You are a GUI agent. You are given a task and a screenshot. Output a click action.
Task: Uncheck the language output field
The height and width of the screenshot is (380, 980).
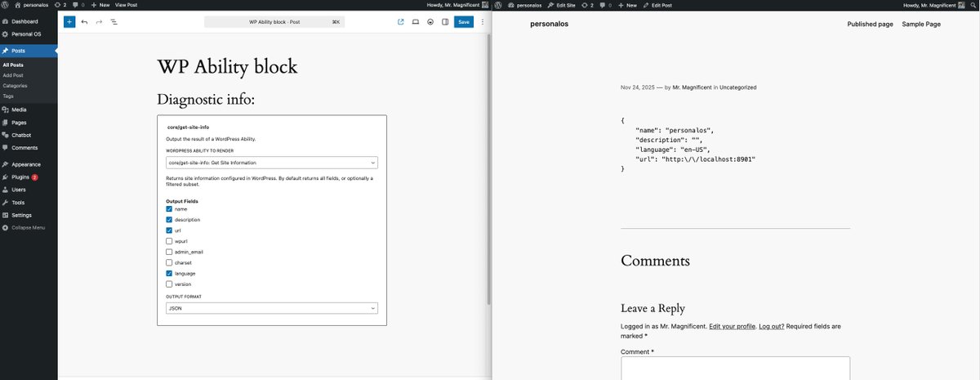pos(169,273)
